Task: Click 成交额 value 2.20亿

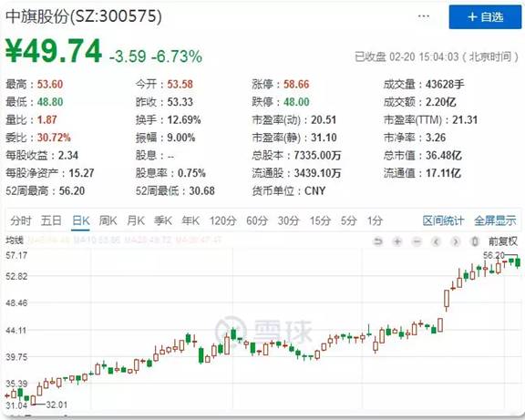Action: (440, 102)
